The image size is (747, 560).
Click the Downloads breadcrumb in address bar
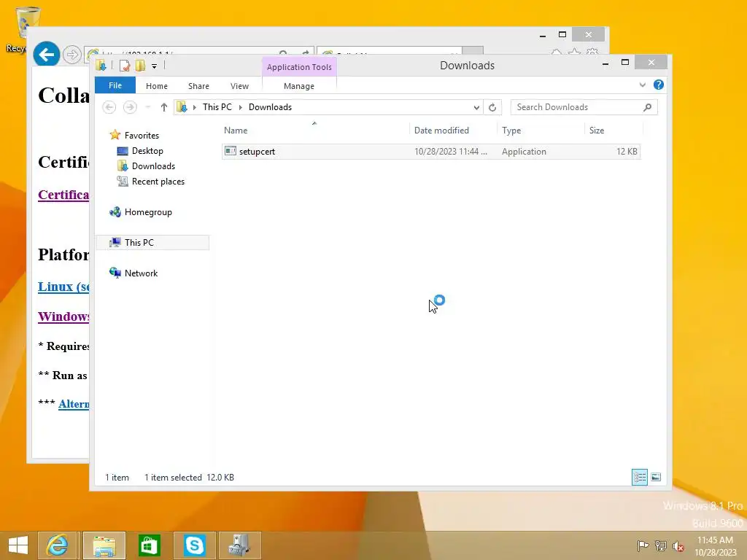tap(270, 107)
